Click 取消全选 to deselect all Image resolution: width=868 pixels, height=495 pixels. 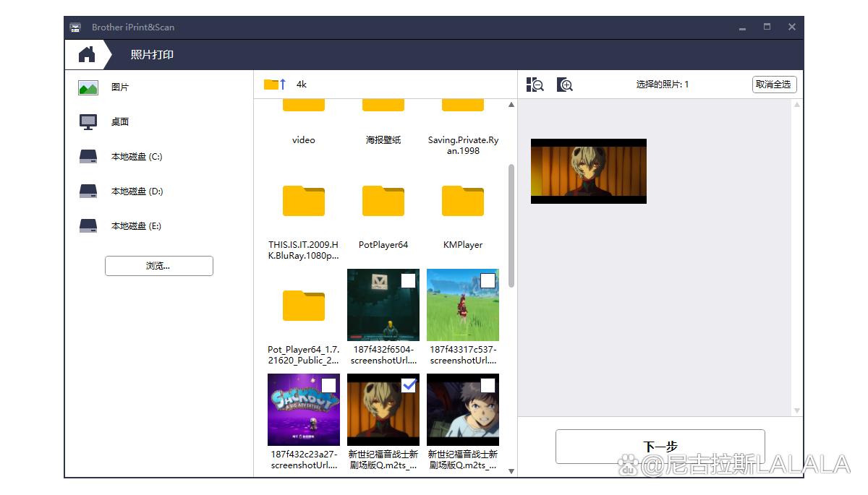[x=774, y=85]
